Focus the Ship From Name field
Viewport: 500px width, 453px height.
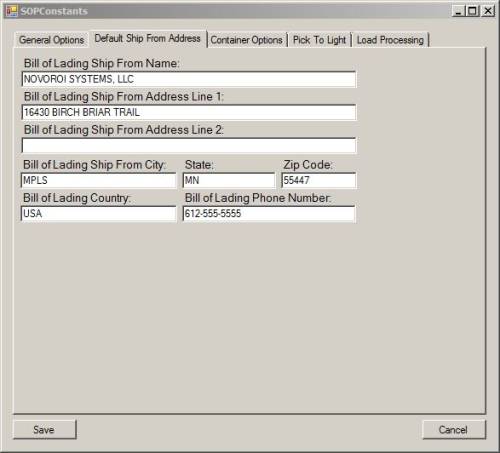[x=189, y=79]
